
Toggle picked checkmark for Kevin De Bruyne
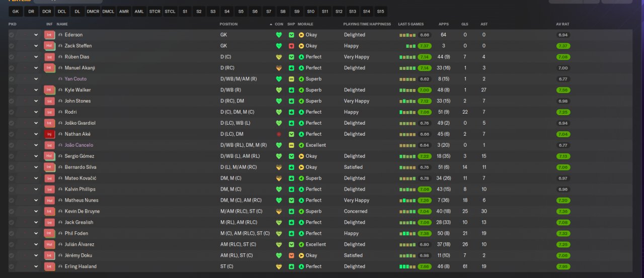point(12,211)
